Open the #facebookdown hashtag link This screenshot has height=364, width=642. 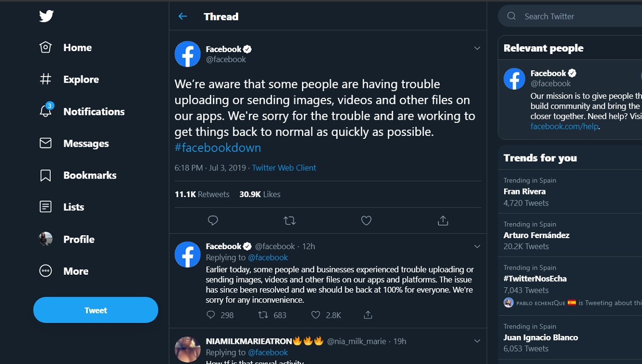coord(218,147)
